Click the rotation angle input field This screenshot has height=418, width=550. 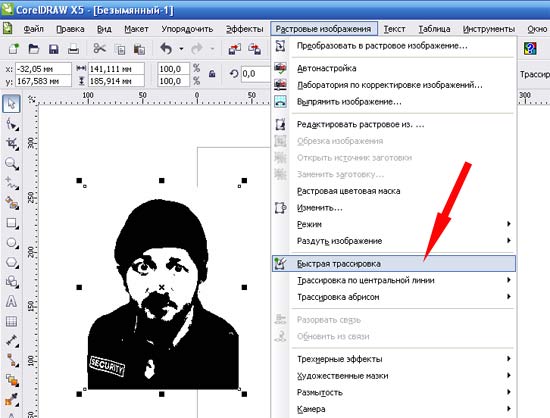255,74
